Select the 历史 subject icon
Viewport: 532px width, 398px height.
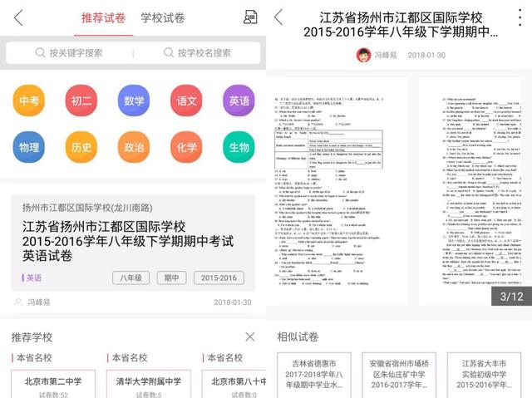coord(81,147)
